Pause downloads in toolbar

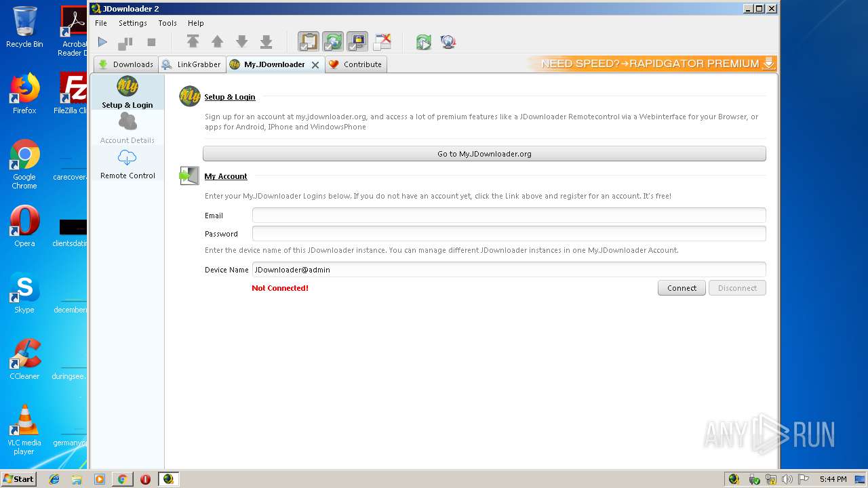(x=125, y=43)
